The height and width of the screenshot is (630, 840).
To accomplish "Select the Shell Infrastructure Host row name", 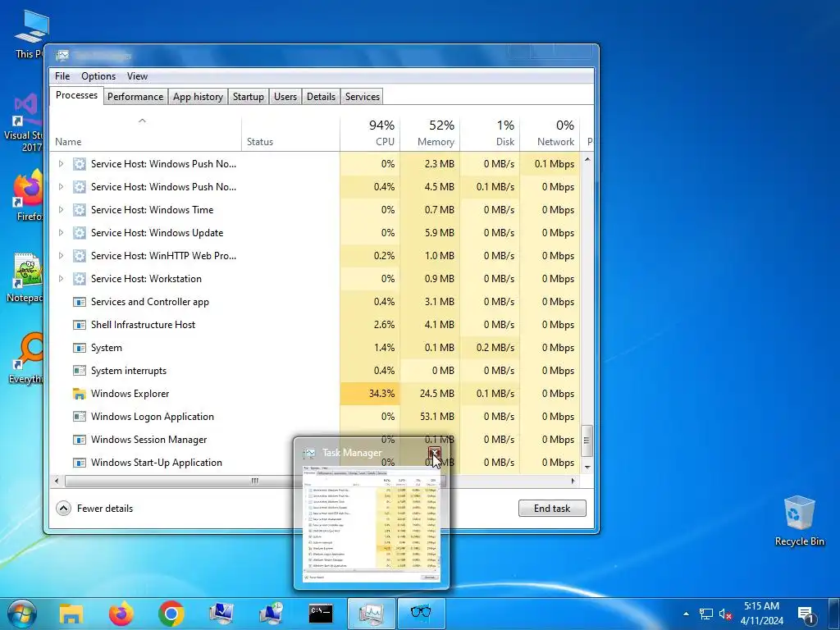I will [x=143, y=325].
